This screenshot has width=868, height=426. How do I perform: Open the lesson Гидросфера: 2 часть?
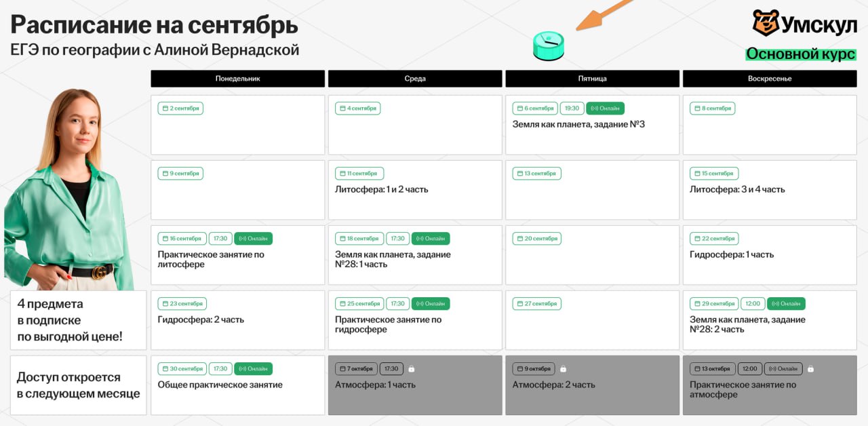[x=201, y=319]
